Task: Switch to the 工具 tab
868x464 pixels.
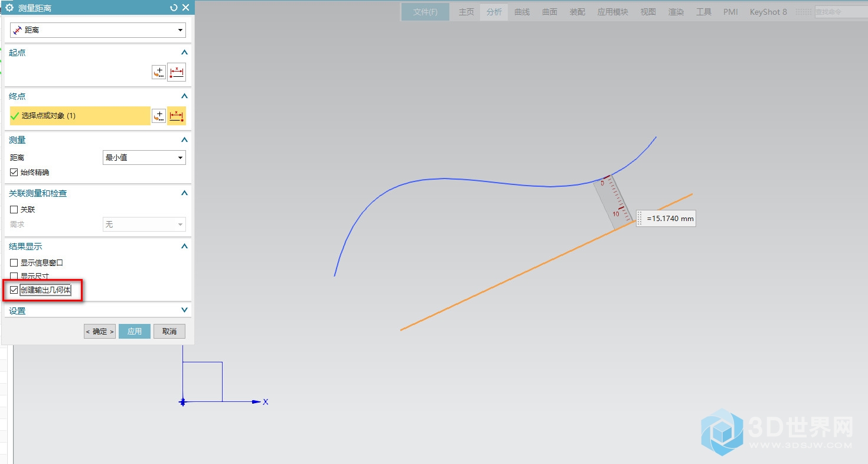Action: (x=704, y=12)
